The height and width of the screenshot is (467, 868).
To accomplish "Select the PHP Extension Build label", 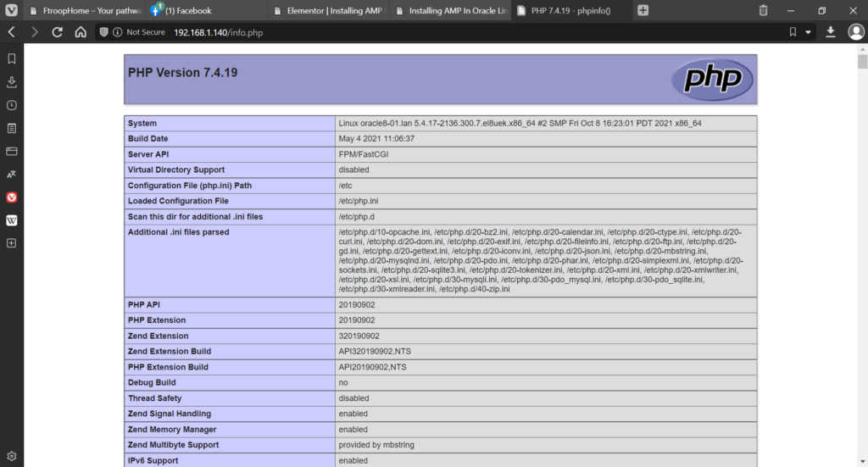I will pos(168,367).
